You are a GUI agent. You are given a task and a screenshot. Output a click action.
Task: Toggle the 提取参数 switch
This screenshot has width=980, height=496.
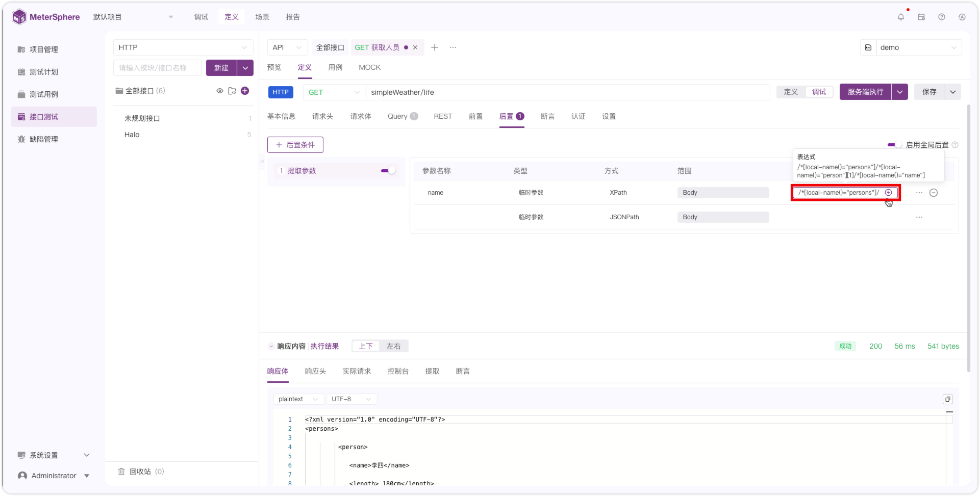(388, 171)
